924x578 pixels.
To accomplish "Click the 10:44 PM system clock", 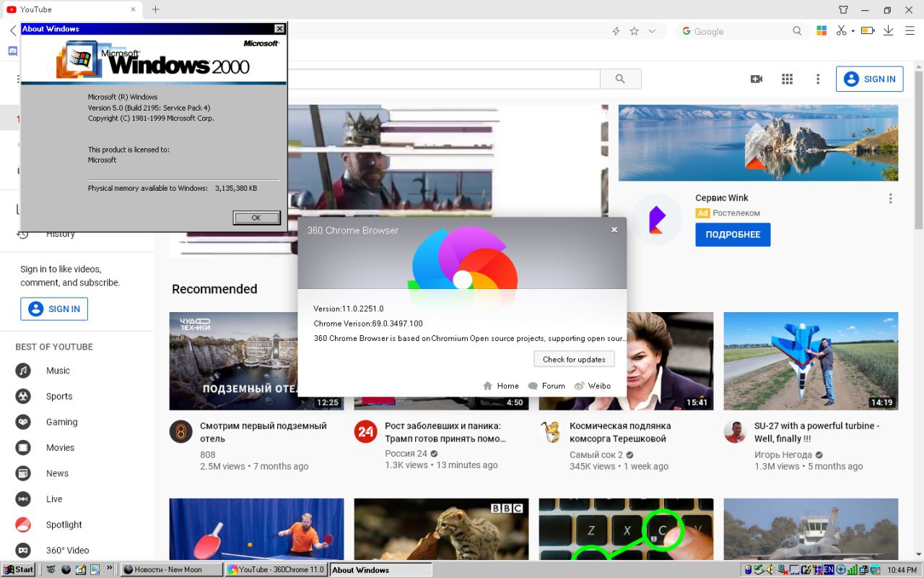I will [x=902, y=570].
